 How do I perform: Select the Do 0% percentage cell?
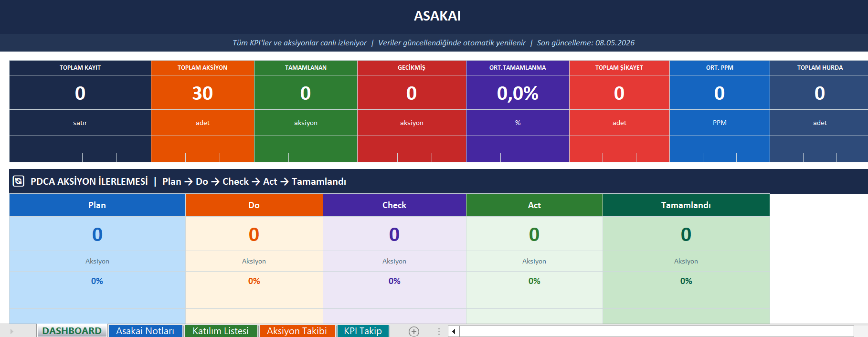254,281
